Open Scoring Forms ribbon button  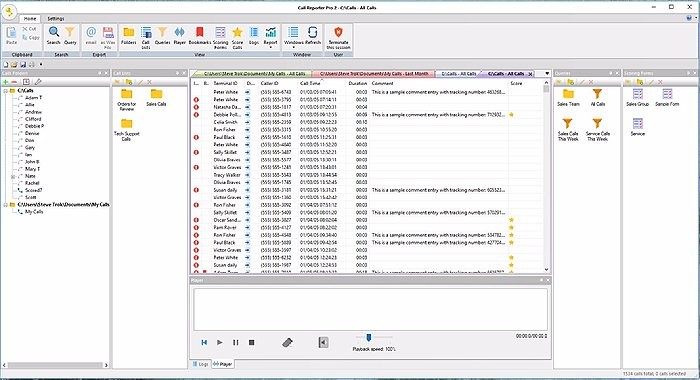click(x=221, y=38)
